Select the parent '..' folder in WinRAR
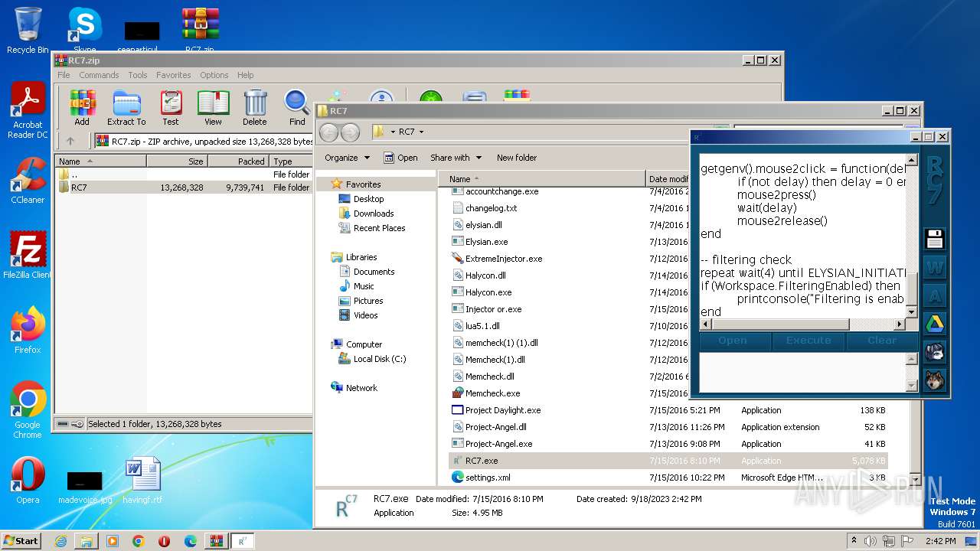The image size is (980, 551). point(184,174)
